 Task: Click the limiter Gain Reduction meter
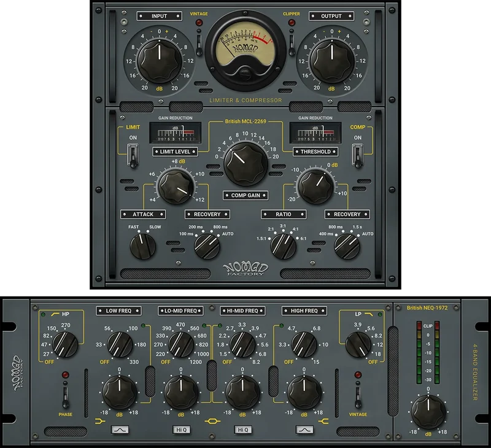point(176,133)
